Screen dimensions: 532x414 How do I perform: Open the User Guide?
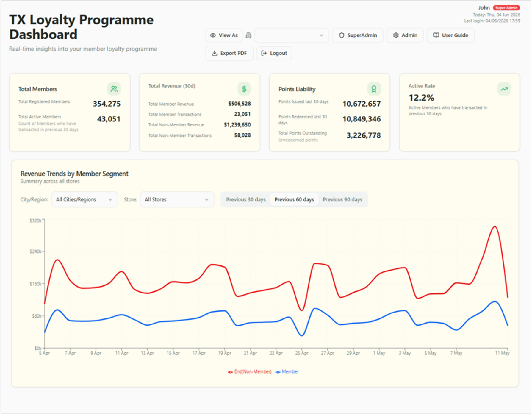[x=450, y=35]
